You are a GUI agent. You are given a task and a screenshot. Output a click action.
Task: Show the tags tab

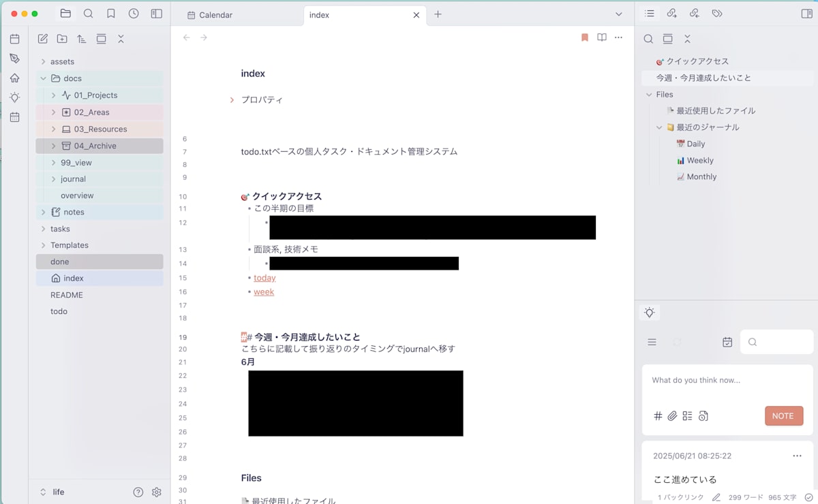tap(717, 14)
